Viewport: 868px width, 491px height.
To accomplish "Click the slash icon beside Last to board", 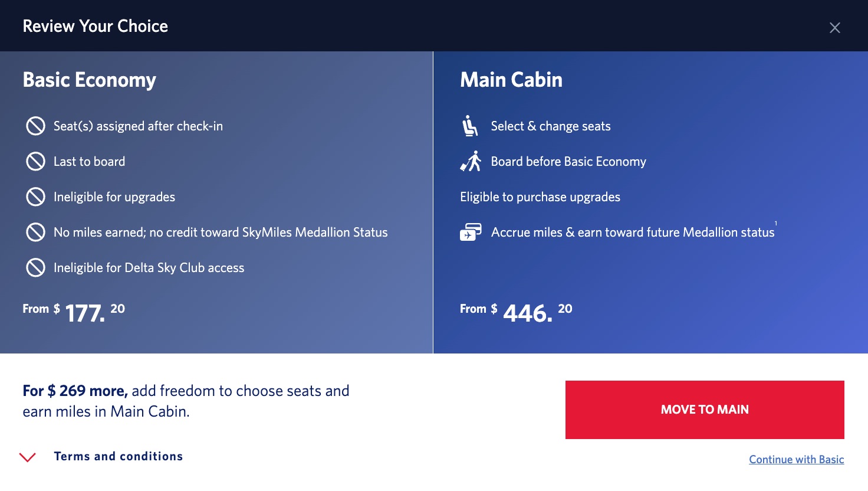I will (x=35, y=161).
